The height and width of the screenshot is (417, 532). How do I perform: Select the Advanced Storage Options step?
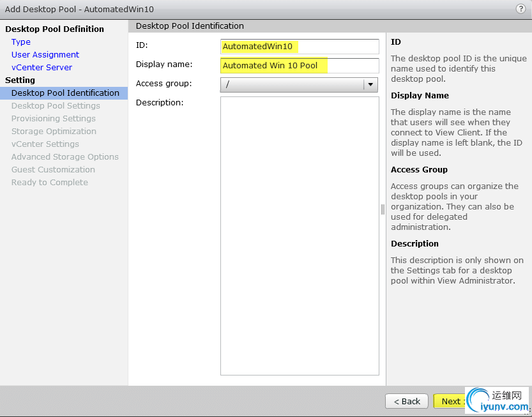(x=65, y=156)
